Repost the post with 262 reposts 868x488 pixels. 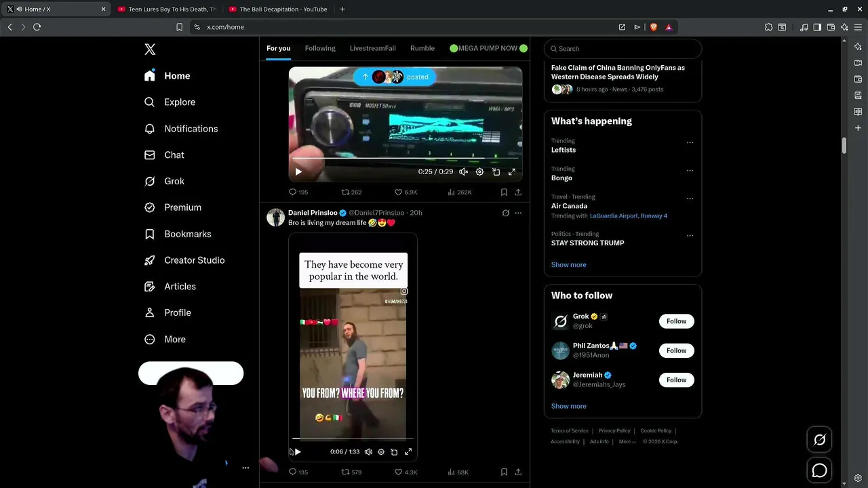point(351,192)
